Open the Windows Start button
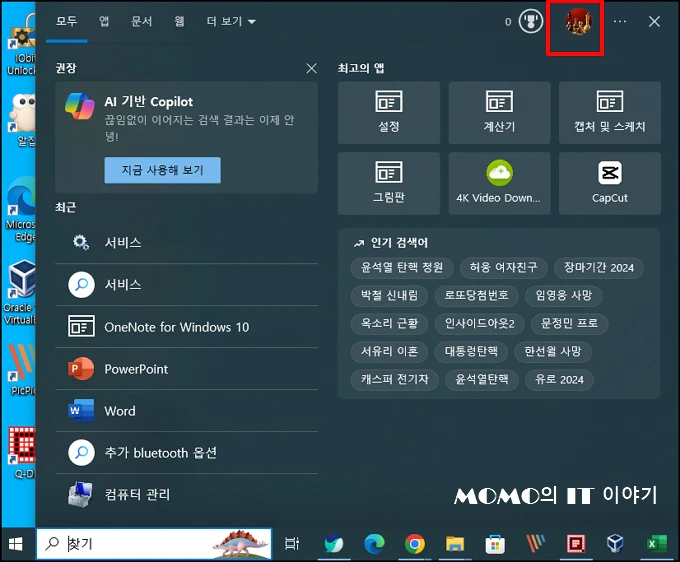Screen dimensions: 680x562 point(16,544)
